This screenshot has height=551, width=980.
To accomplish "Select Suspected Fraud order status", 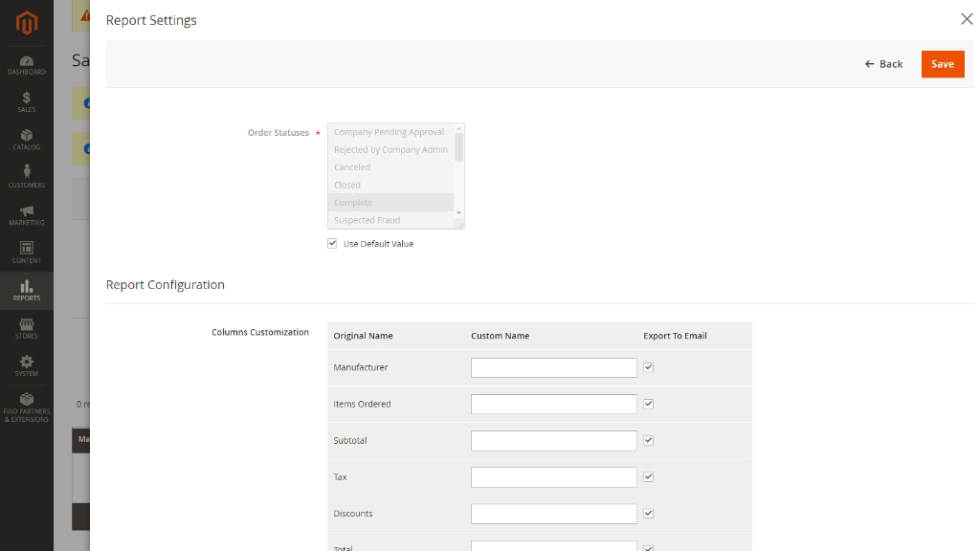I will [390, 220].
